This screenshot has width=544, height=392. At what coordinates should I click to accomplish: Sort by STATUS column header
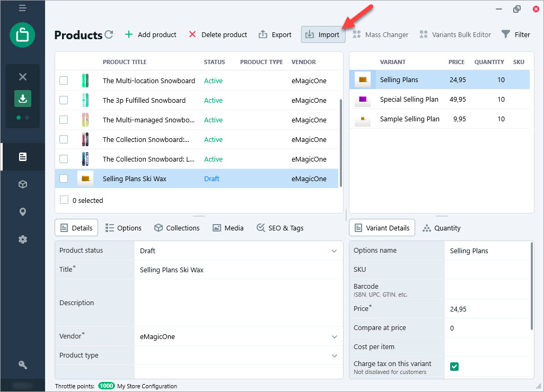(x=214, y=62)
